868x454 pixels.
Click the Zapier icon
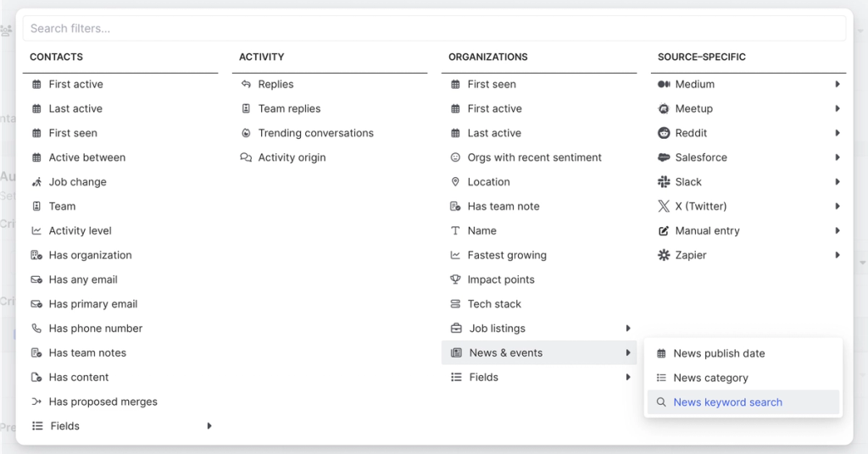[x=665, y=255]
